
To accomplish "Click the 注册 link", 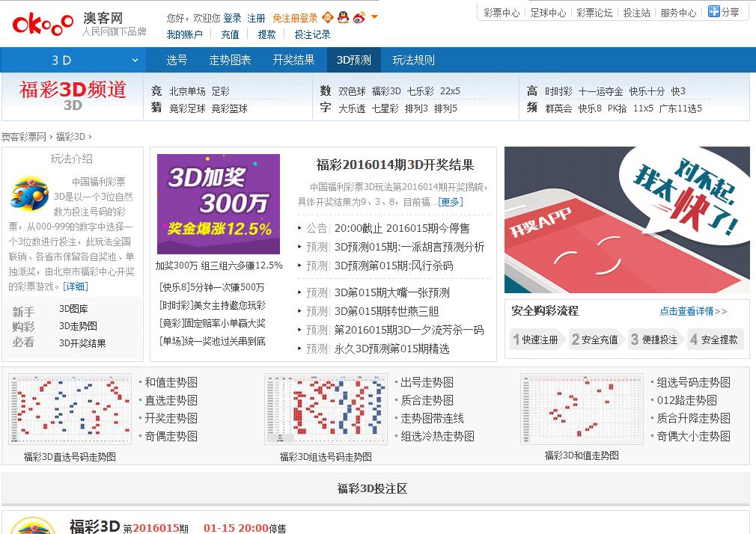I will (256, 18).
